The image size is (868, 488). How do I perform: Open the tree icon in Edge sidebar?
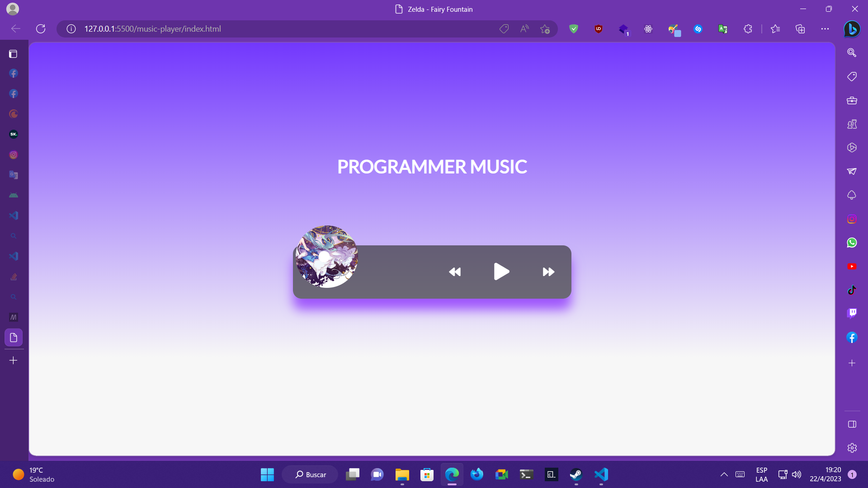[x=852, y=195]
